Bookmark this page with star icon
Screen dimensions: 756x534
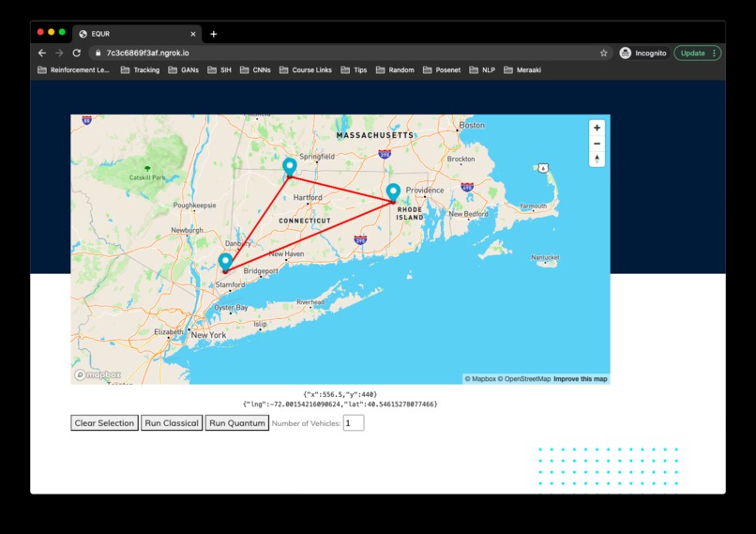604,53
